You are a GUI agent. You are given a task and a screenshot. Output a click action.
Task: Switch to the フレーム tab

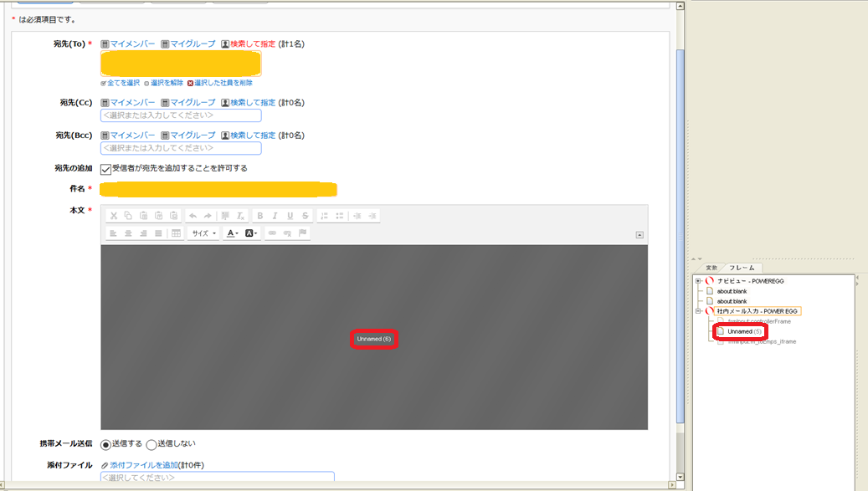tap(742, 268)
